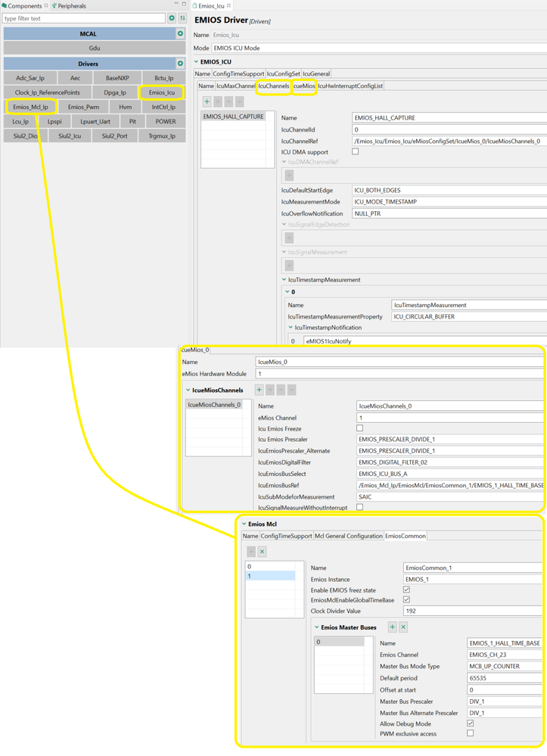The image size is (547, 756).
Task: Select entry 0 in EmiosCommon list
Action: point(270,567)
